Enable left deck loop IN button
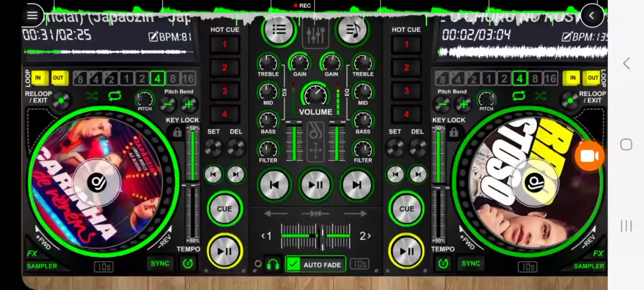Image resolution: width=644 pixels, height=290 pixels. tap(39, 78)
